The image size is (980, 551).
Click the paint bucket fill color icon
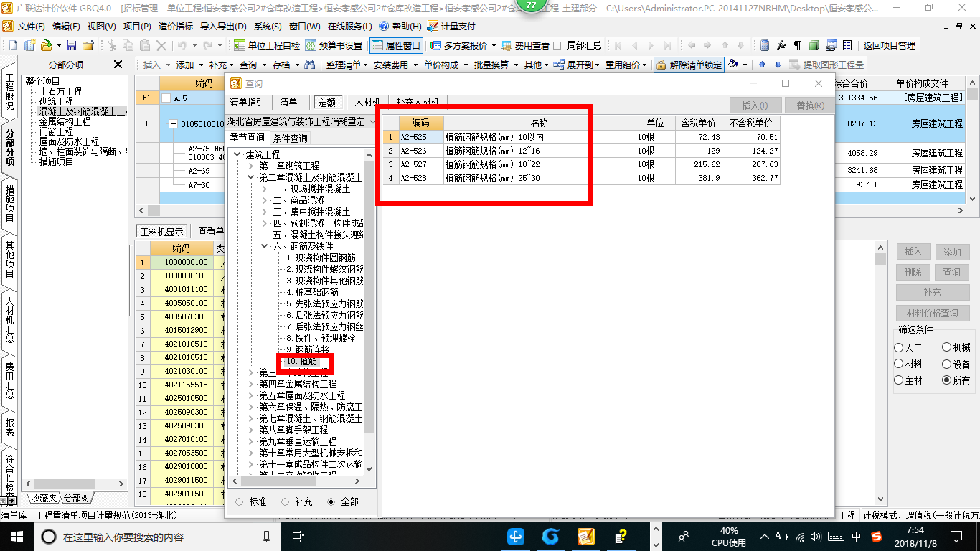pos(733,65)
